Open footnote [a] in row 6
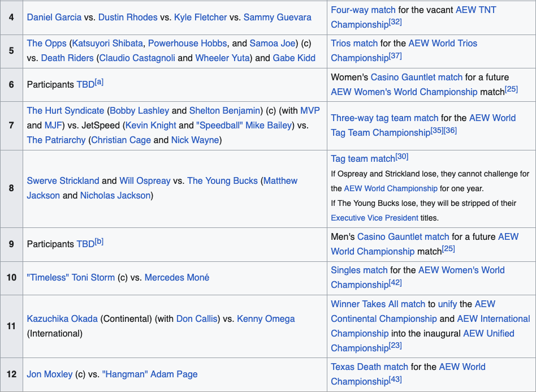 coord(99,83)
